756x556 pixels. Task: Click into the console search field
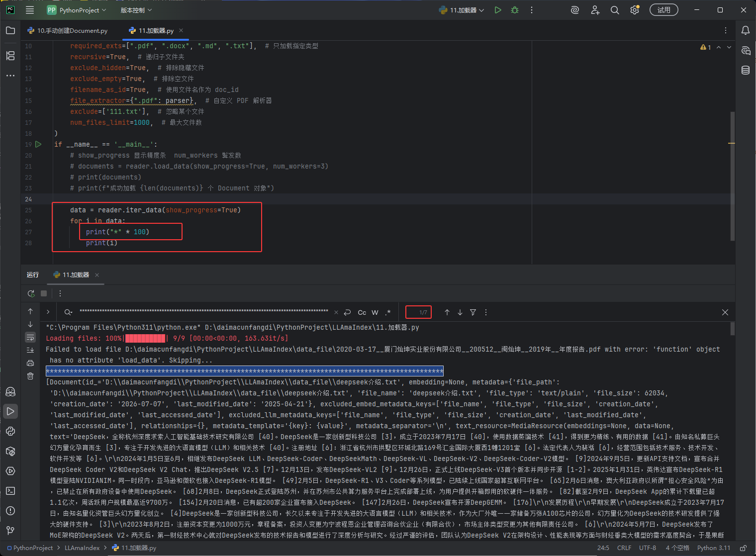[204, 312]
